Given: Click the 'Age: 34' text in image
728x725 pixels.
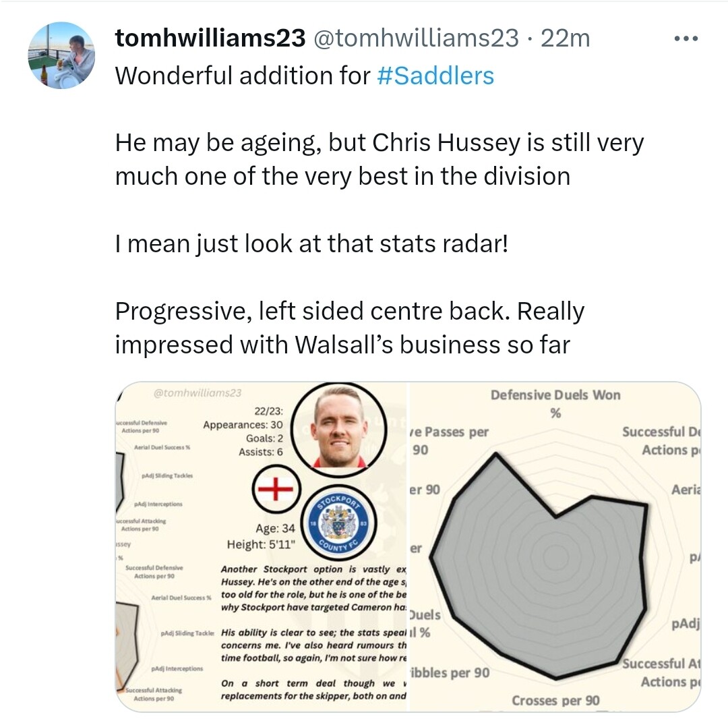Looking at the screenshot, I should point(275,529).
